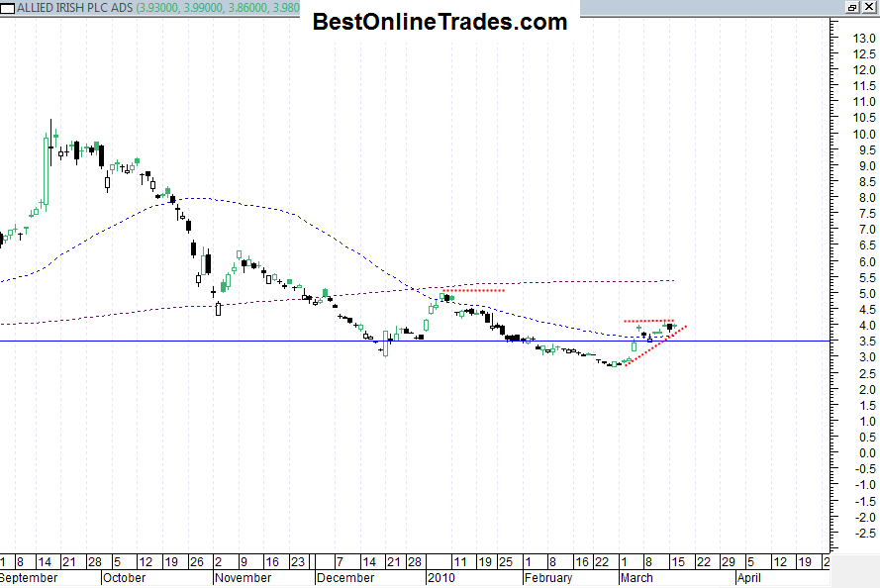880x588 pixels.
Task: Click the 0.0 price axis label
Action: [x=868, y=453]
